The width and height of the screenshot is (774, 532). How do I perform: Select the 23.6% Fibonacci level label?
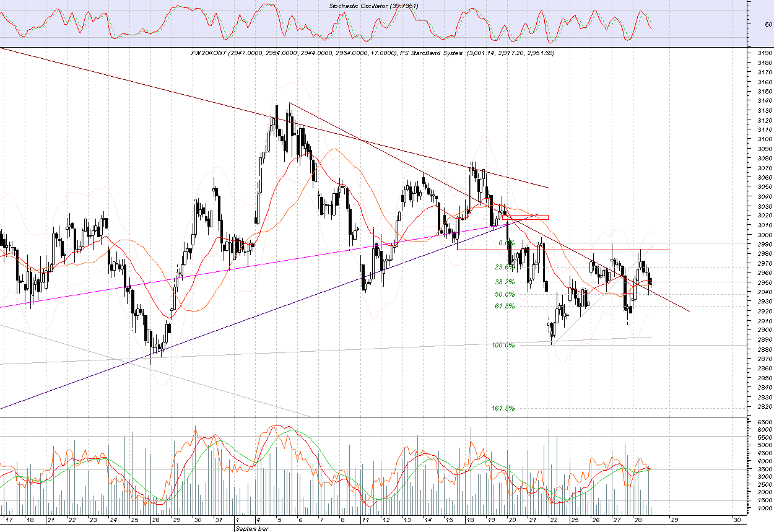pos(505,268)
